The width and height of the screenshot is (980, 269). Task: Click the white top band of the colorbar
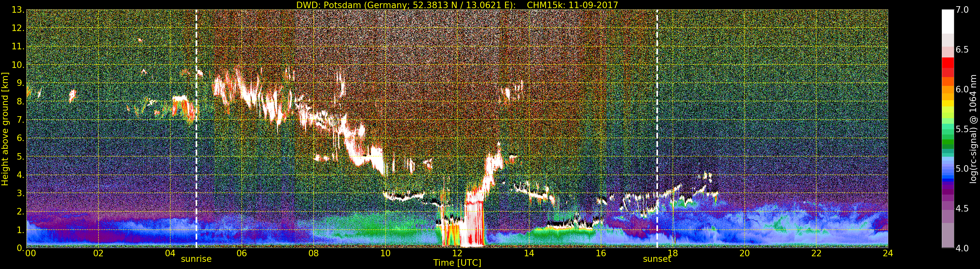point(948,21)
